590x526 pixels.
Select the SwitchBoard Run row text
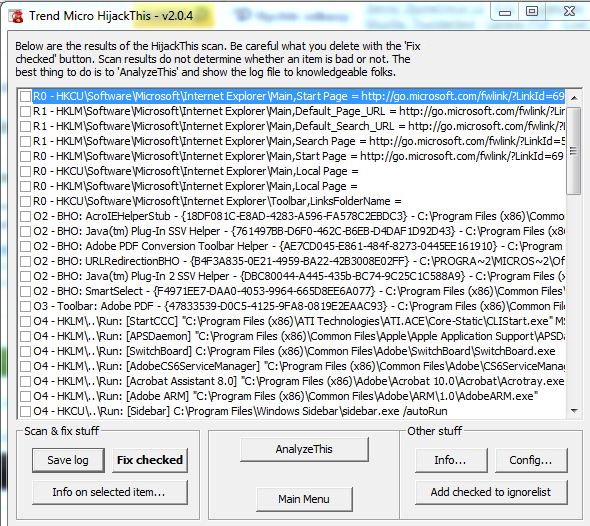(294, 351)
